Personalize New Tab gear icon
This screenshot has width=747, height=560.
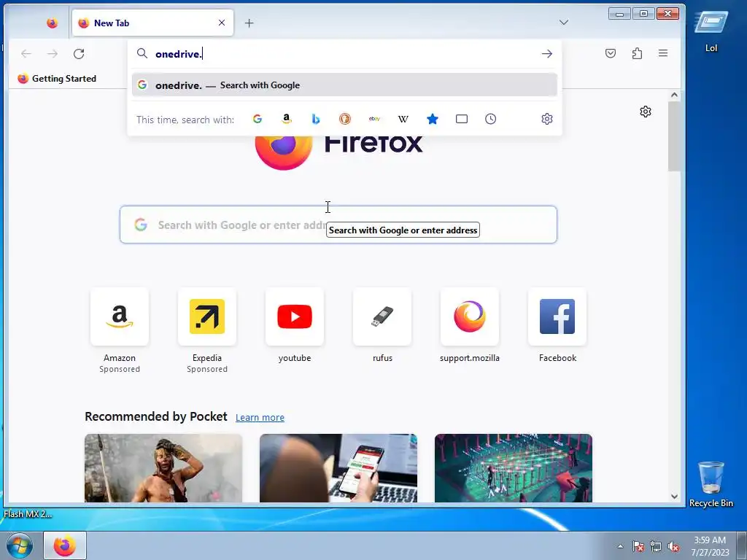tap(646, 112)
